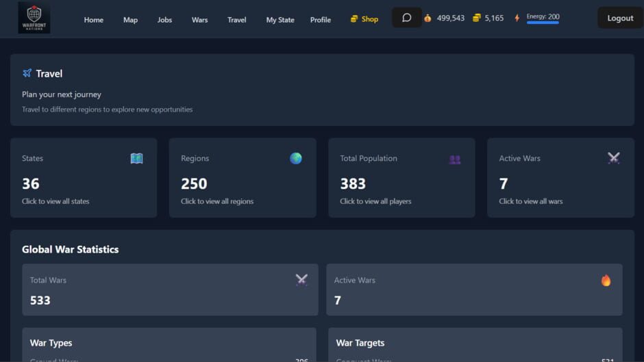
Task: Go to the Wars page
Action: [199, 20]
